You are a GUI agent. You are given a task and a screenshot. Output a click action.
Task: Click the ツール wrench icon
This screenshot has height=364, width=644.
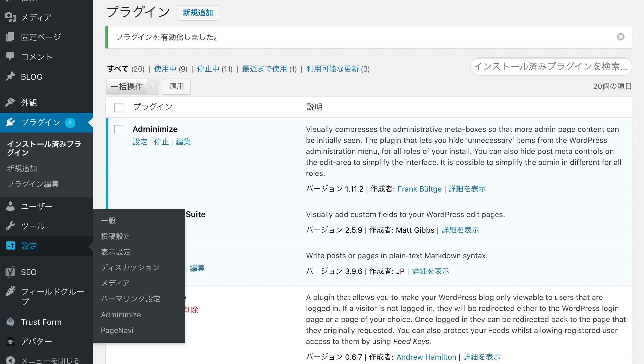tap(10, 226)
